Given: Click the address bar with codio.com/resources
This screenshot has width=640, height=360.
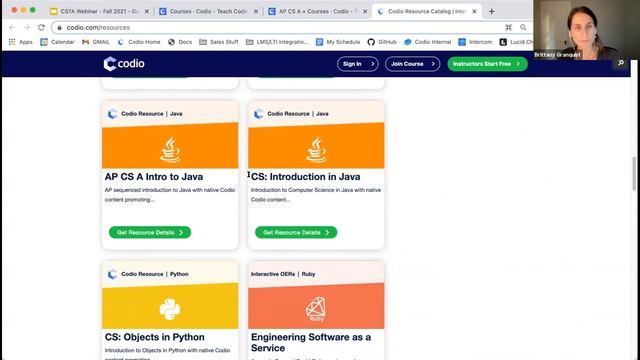Looking at the screenshot, I should [x=291, y=27].
